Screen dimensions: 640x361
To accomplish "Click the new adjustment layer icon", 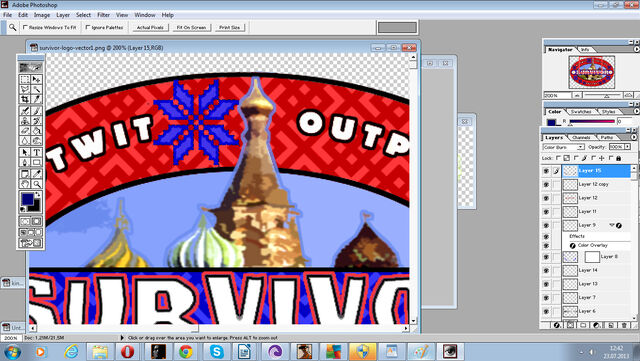I will click(597, 325).
